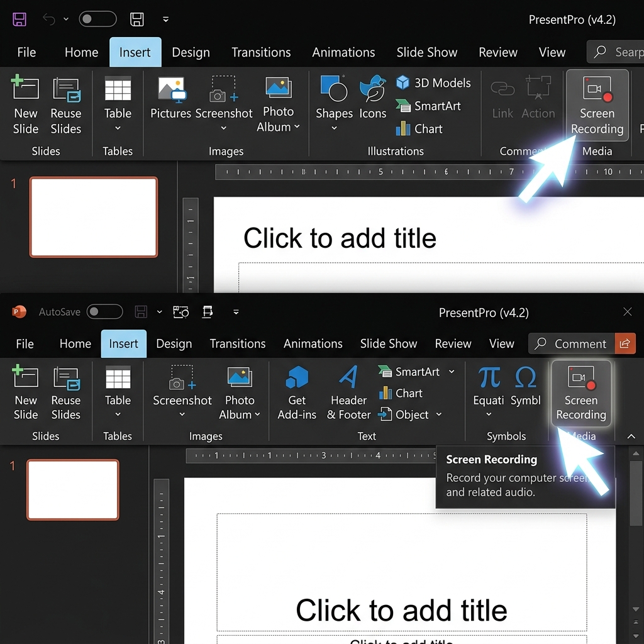Click New Slide in the bottom window
This screenshot has height=644, width=644.
25,392
